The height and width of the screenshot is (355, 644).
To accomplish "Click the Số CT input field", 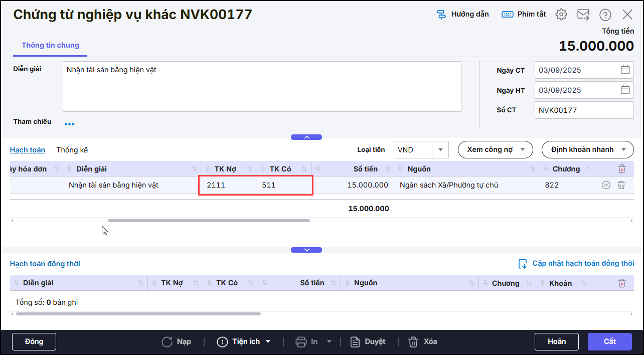I will tap(584, 110).
